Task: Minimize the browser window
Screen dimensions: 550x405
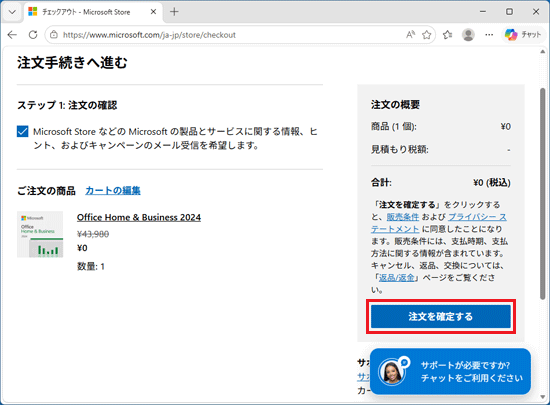Action: point(483,12)
